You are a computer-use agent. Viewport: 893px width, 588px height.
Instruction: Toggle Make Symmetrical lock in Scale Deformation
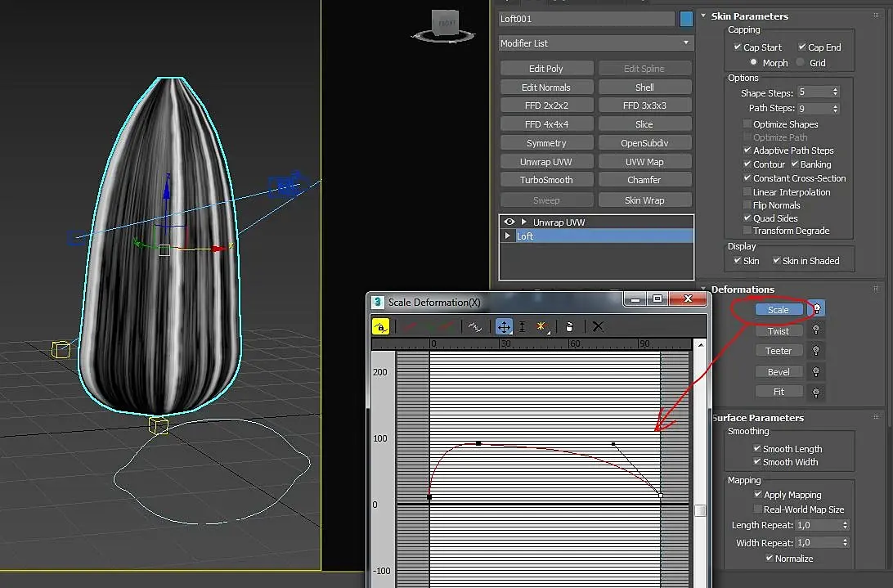coord(380,326)
